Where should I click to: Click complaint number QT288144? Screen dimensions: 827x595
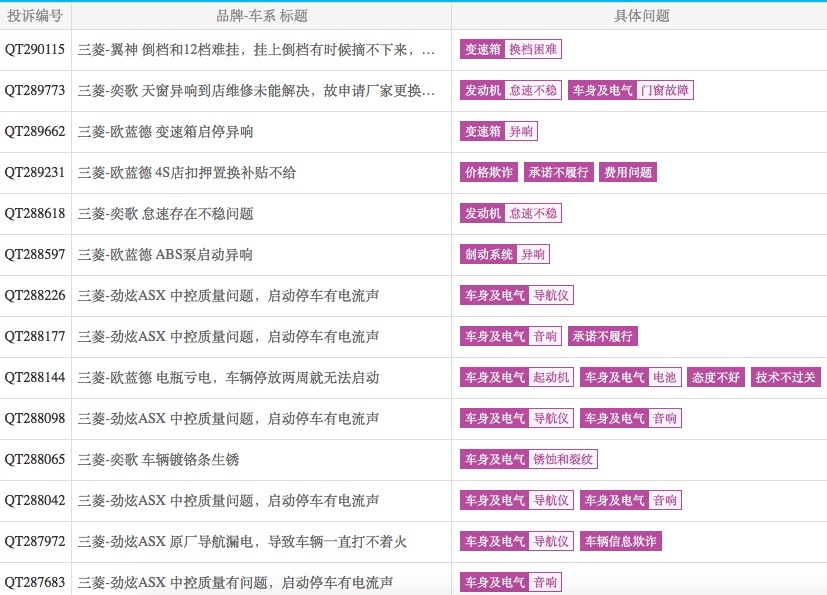point(35,377)
